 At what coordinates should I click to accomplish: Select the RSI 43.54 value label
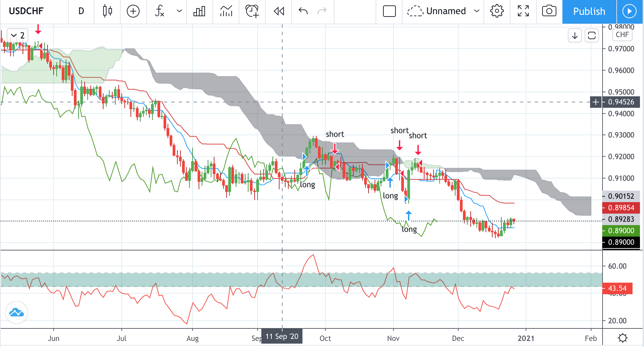(617, 288)
